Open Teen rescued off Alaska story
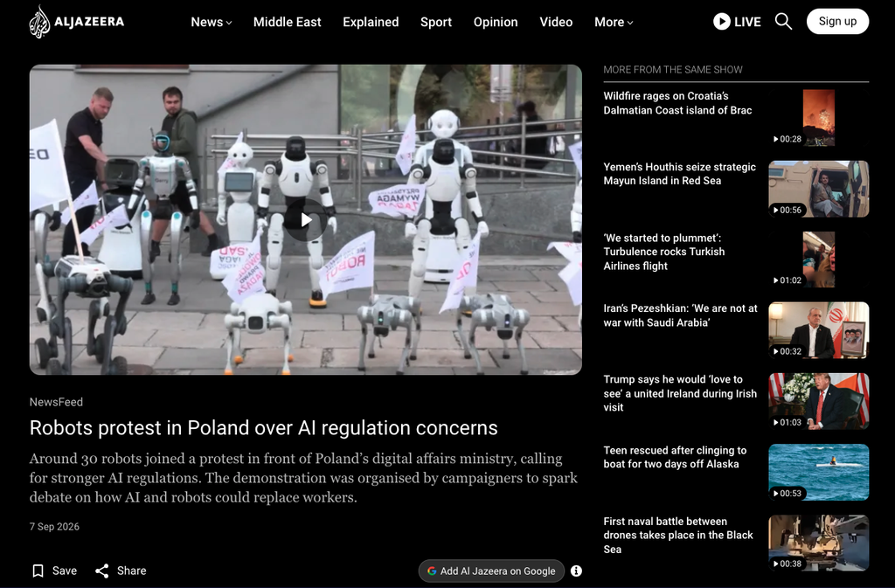 pos(675,458)
